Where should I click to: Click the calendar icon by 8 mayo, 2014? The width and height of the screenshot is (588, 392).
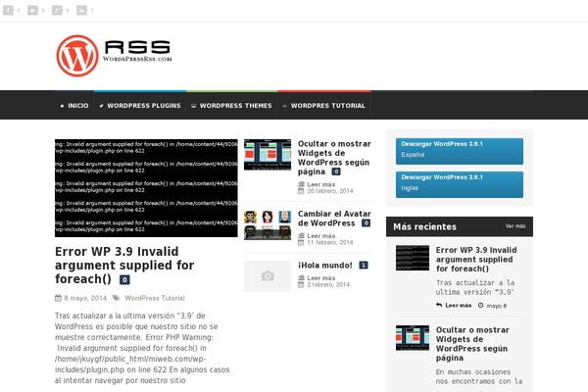[x=58, y=298]
